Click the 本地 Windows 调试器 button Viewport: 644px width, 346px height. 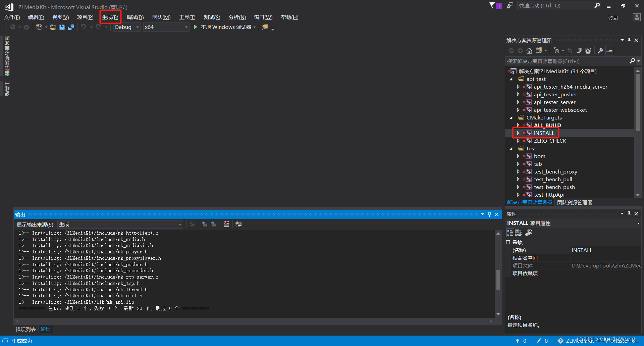226,27
